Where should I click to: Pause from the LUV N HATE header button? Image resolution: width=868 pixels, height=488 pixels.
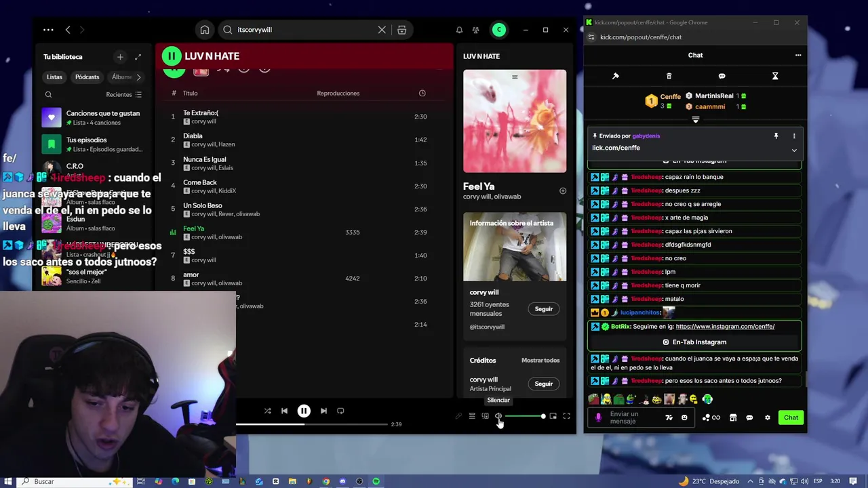pos(172,56)
